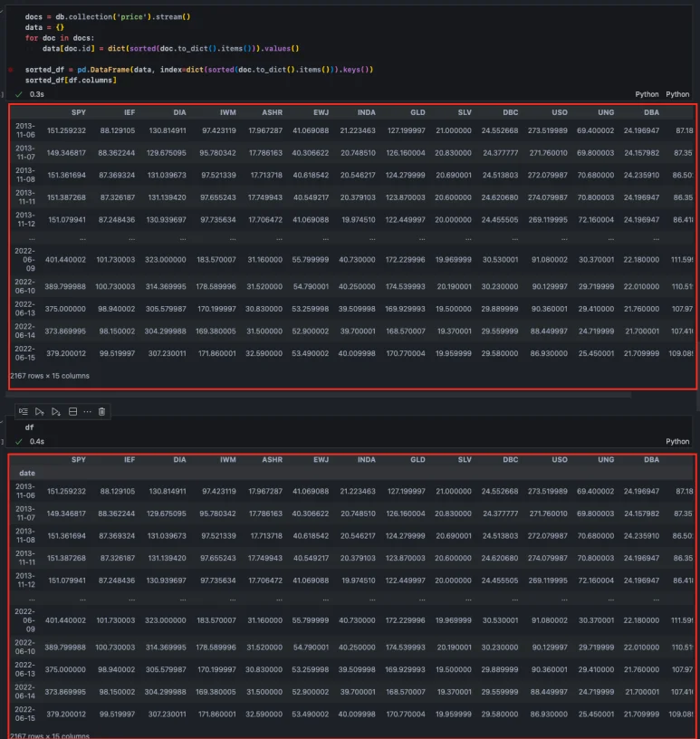
Task: Click into the df code cell input
Action: pos(272,427)
